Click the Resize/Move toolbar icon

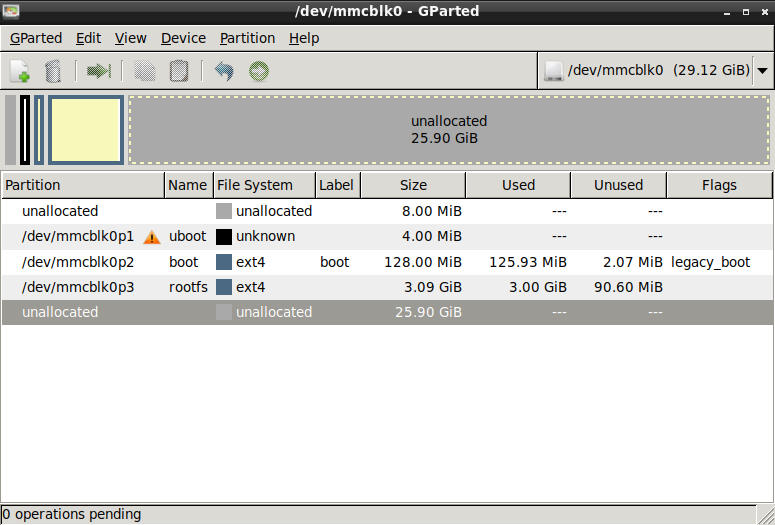(99, 71)
